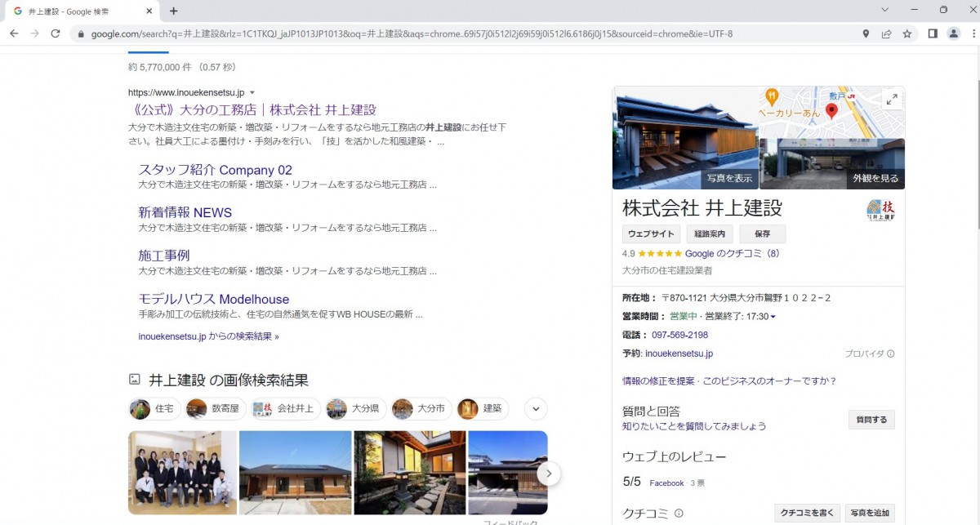The height and width of the screenshot is (525, 980).
Task: Show next image search results
Action: click(549, 473)
